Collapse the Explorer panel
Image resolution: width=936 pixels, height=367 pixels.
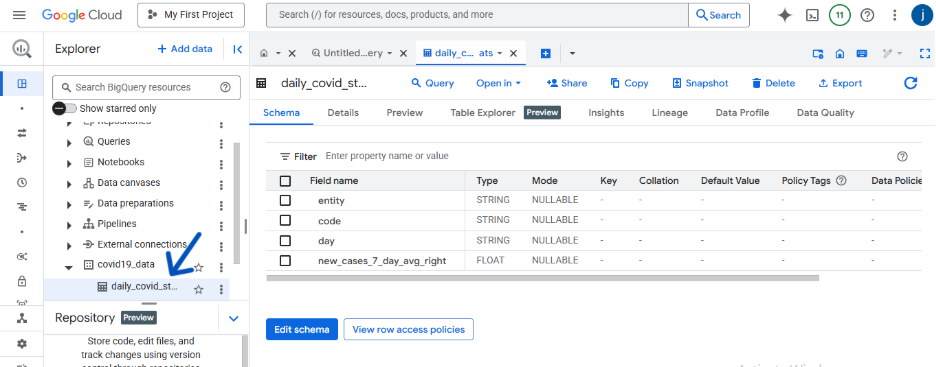click(x=237, y=50)
